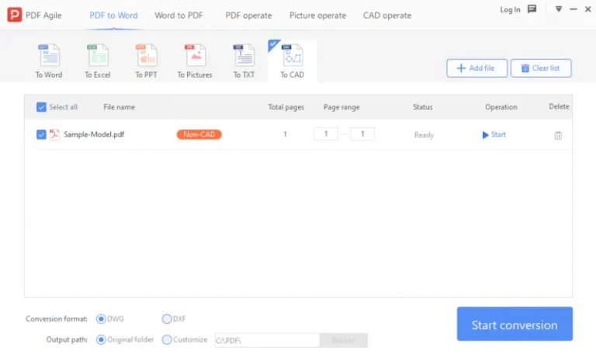Click the Total pages column header

(x=286, y=107)
